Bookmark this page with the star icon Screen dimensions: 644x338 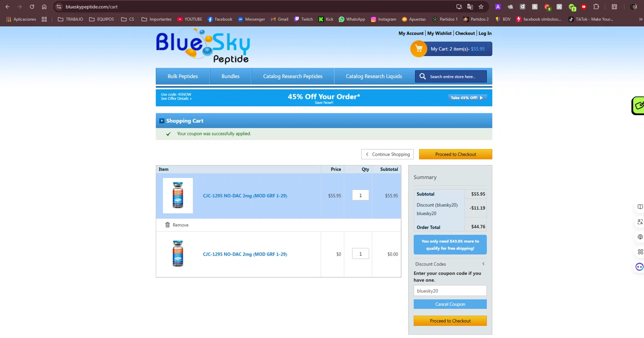click(x=481, y=6)
